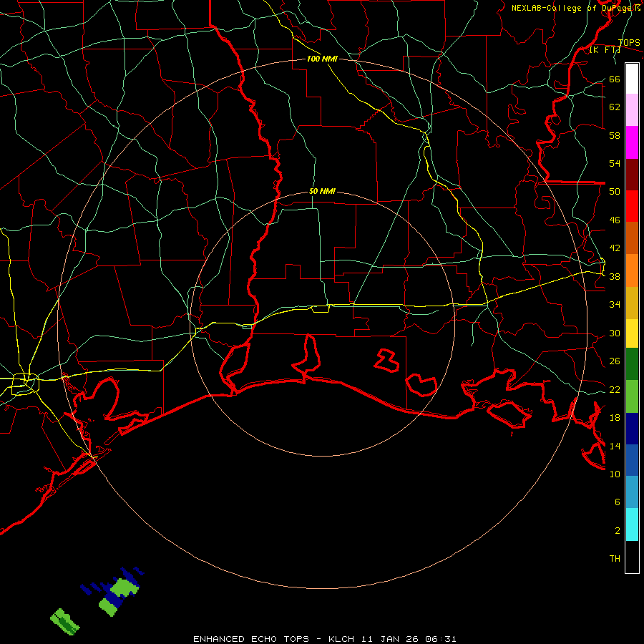
Task: Click the magenta legend swatch
Action: tap(632, 142)
